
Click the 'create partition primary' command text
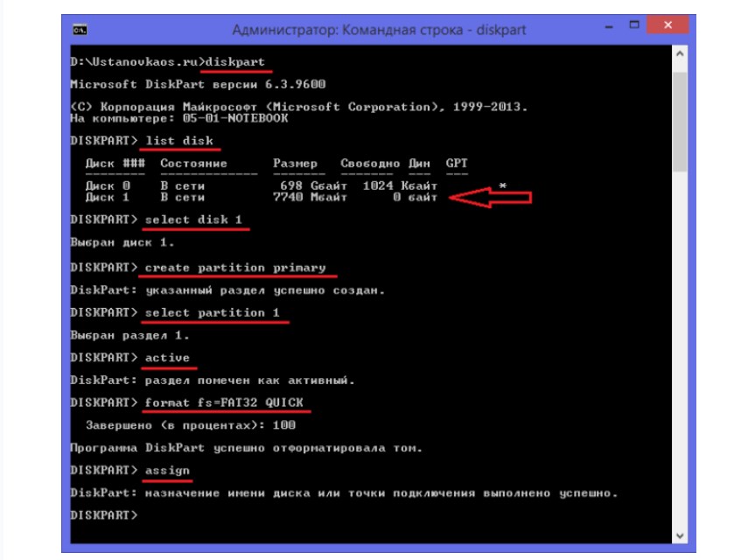(x=235, y=267)
